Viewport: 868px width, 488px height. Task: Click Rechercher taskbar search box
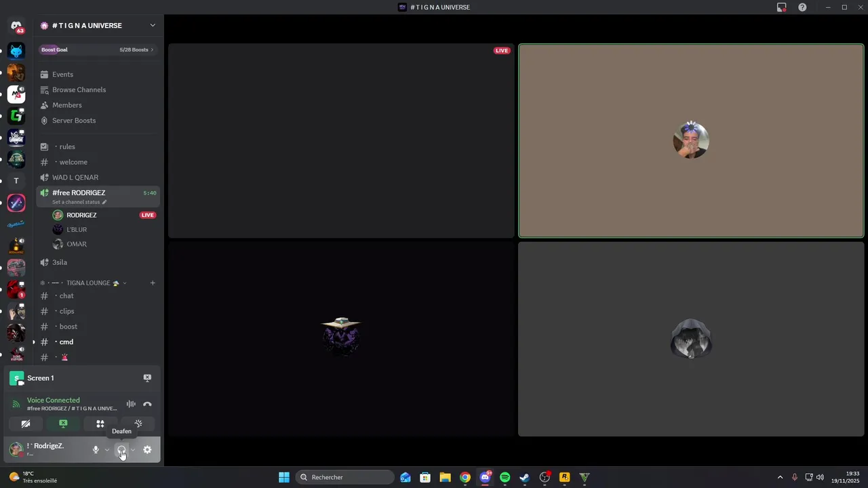pos(344,477)
